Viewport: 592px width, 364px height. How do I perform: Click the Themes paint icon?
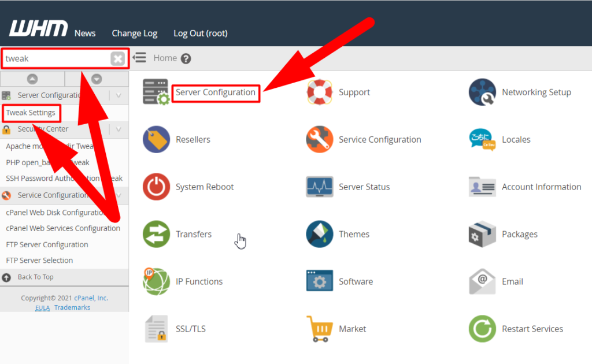click(319, 234)
